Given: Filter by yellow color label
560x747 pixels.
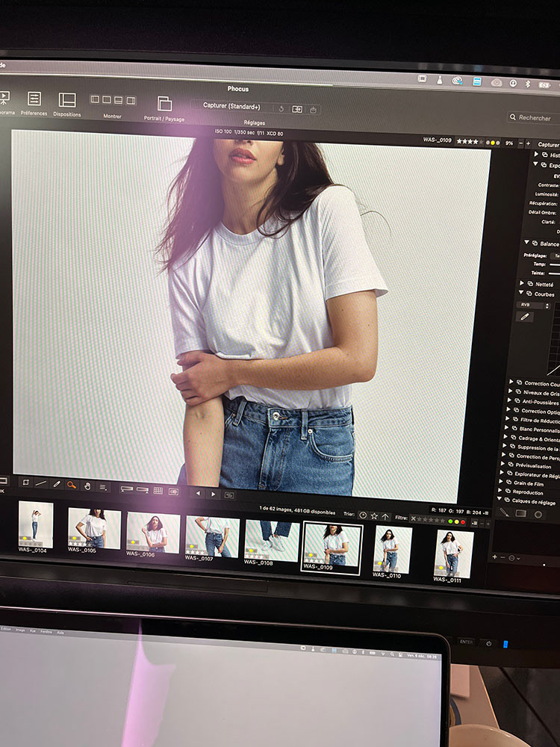Looking at the screenshot, I should (456, 521).
